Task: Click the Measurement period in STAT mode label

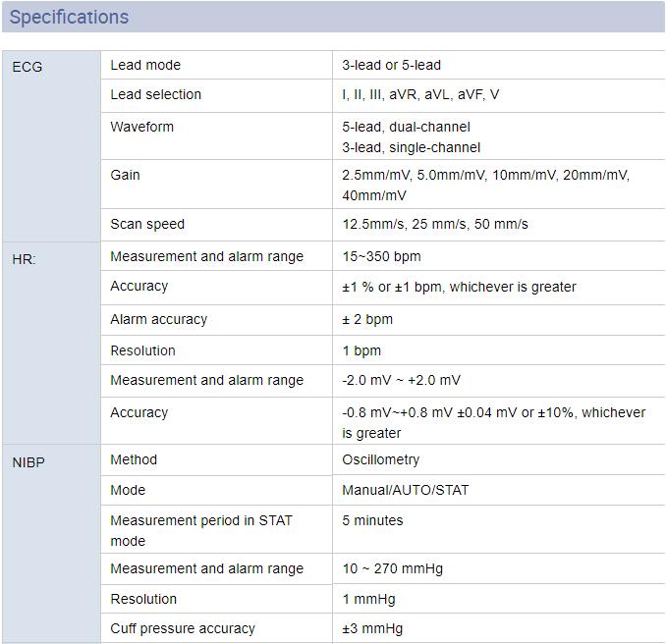Action: (x=201, y=531)
